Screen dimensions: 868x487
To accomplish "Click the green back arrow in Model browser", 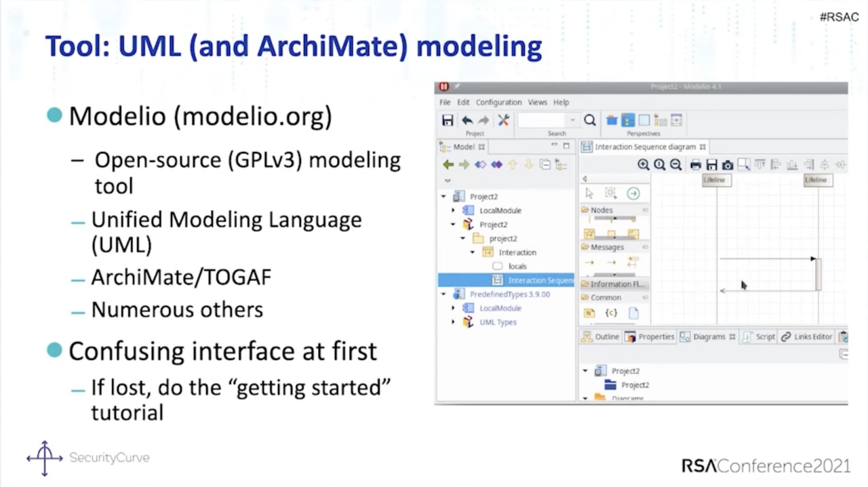I will point(448,164).
